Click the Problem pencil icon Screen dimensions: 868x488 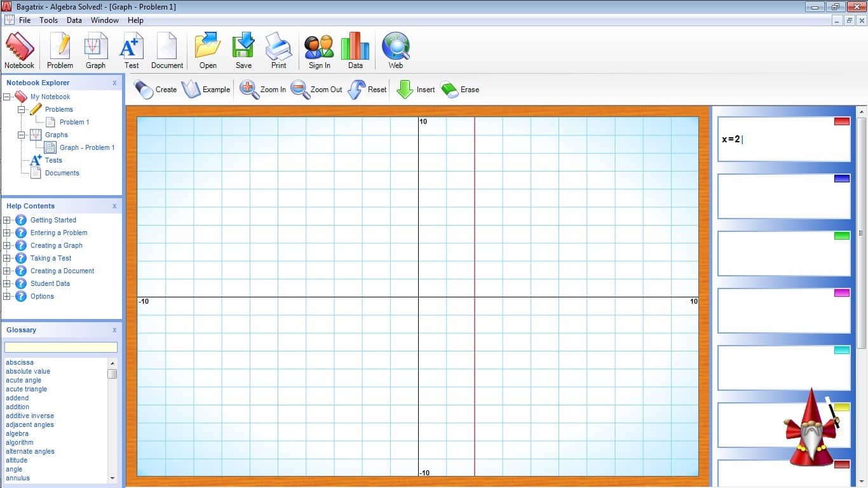(x=60, y=48)
